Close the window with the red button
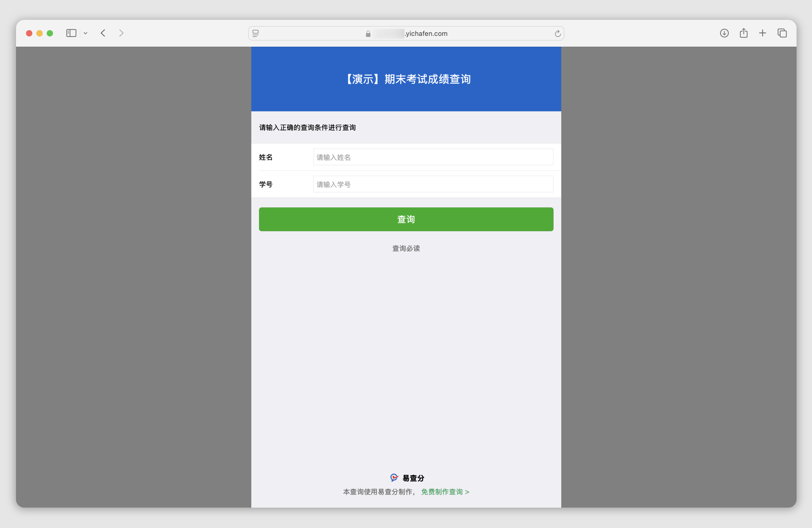The height and width of the screenshot is (528, 812). pos(29,33)
